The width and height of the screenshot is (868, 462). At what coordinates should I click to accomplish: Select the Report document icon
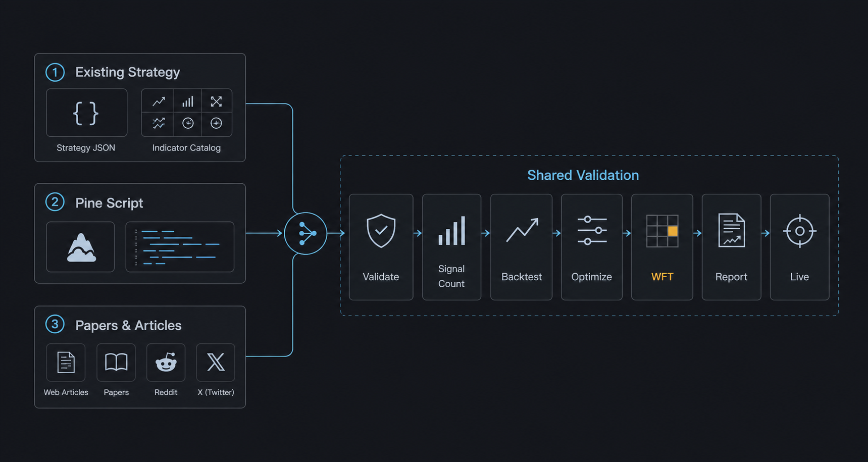pos(731,231)
